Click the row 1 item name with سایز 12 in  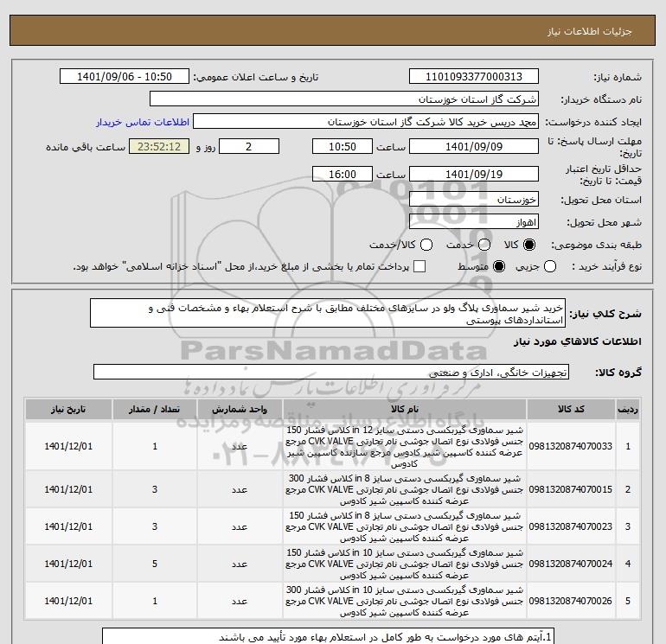(405, 447)
